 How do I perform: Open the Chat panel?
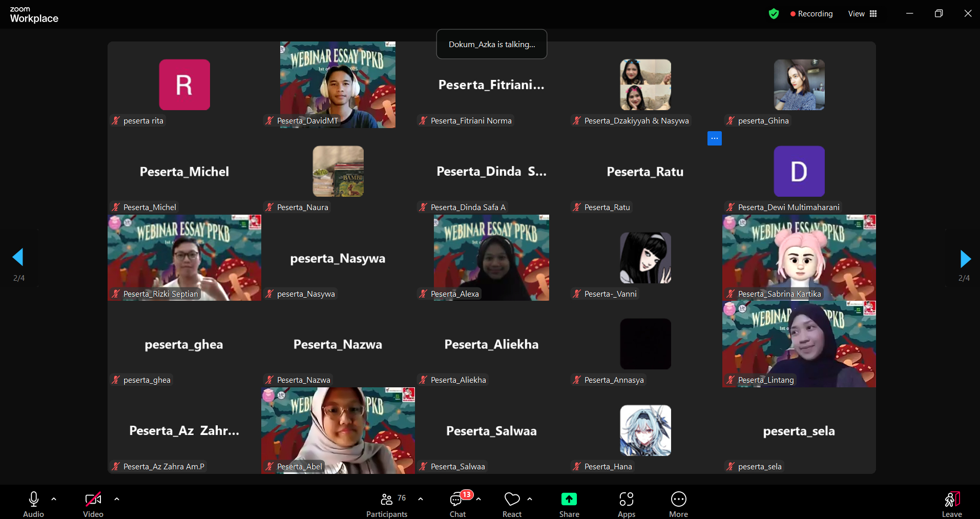tap(457, 505)
